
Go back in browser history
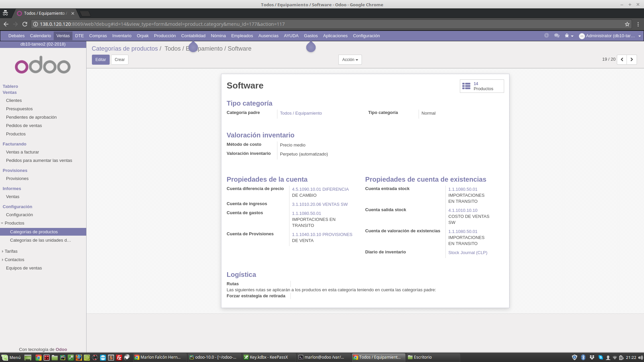click(x=6, y=24)
